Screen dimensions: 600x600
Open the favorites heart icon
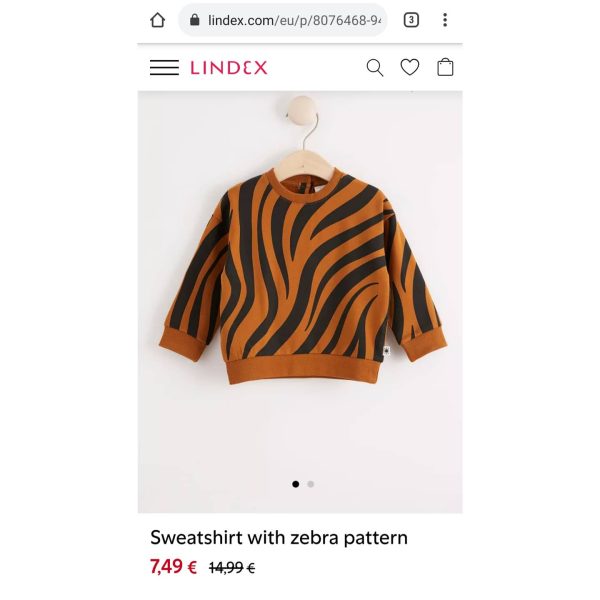(x=410, y=67)
